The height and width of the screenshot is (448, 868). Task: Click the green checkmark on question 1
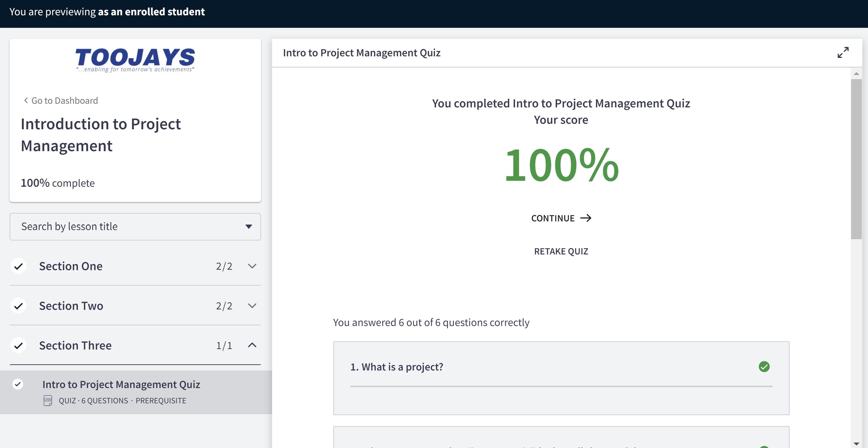[x=764, y=366]
